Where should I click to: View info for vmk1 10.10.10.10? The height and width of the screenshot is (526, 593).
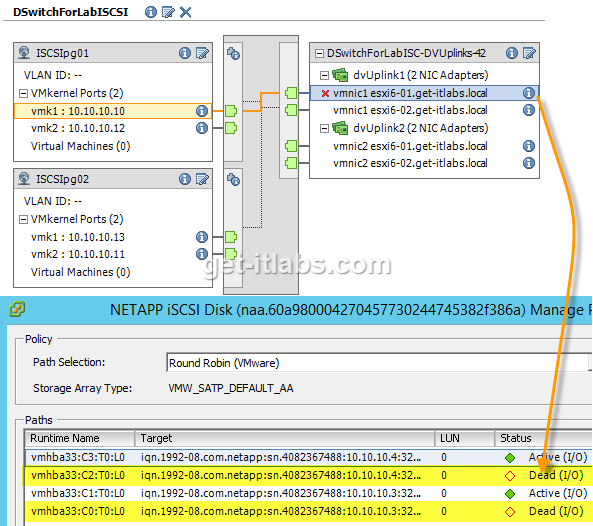tap(202, 111)
